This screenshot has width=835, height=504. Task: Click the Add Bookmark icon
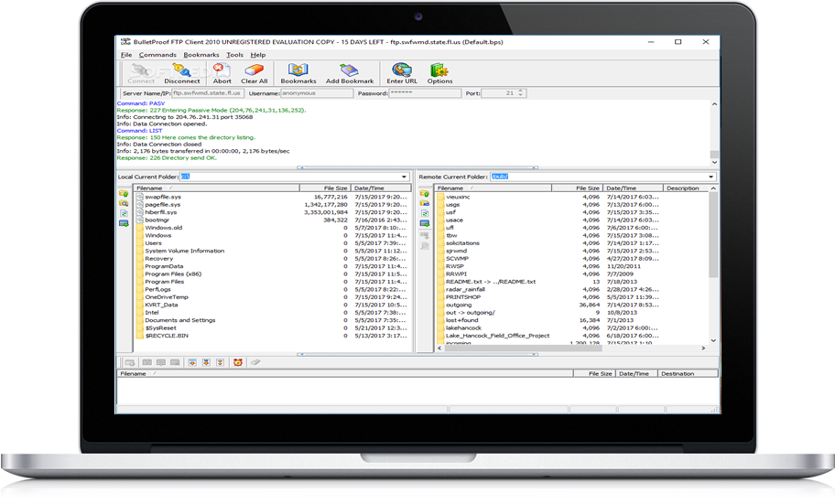tap(350, 73)
